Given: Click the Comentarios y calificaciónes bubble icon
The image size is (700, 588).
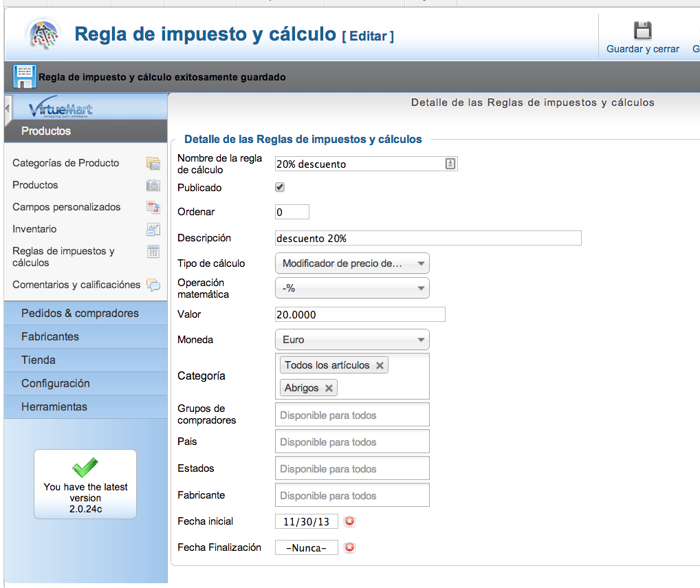Looking at the screenshot, I should [153, 285].
